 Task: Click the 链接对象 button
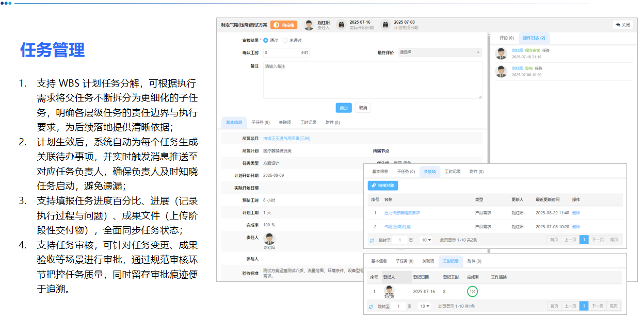[x=383, y=186]
